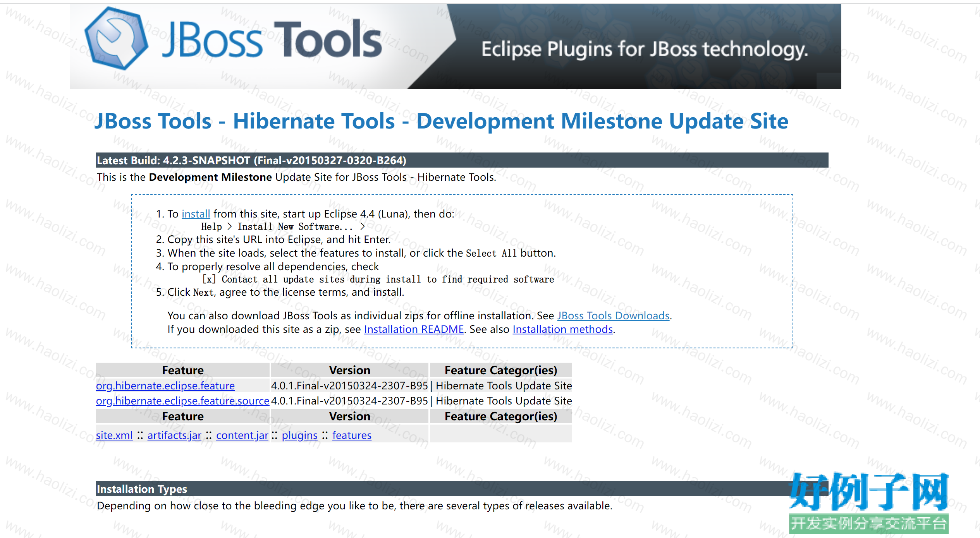980x538 pixels.
Task: Download artifacts.jar link
Action: tap(174, 435)
